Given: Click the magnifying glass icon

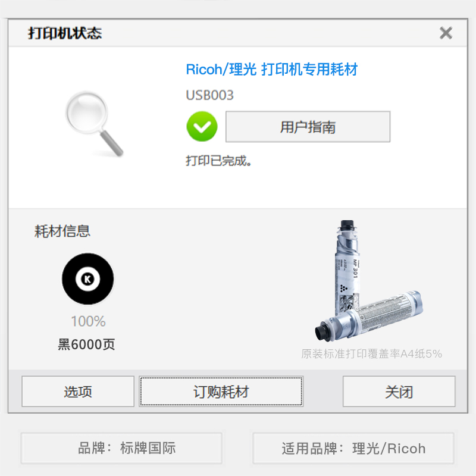Looking at the screenshot, I should tap(95, 124).
